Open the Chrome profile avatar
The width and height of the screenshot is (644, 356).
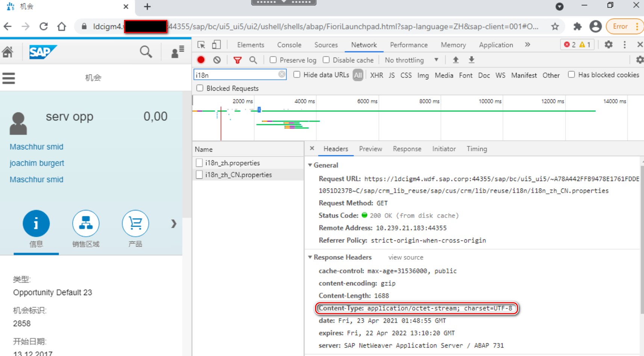(596, 26)
